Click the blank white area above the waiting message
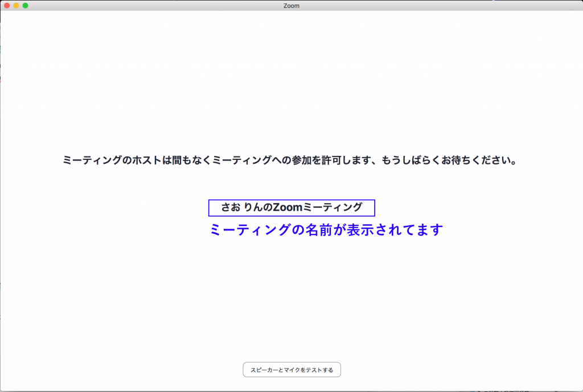This screenshot has height=392, width=583. (x=291, y=85)
